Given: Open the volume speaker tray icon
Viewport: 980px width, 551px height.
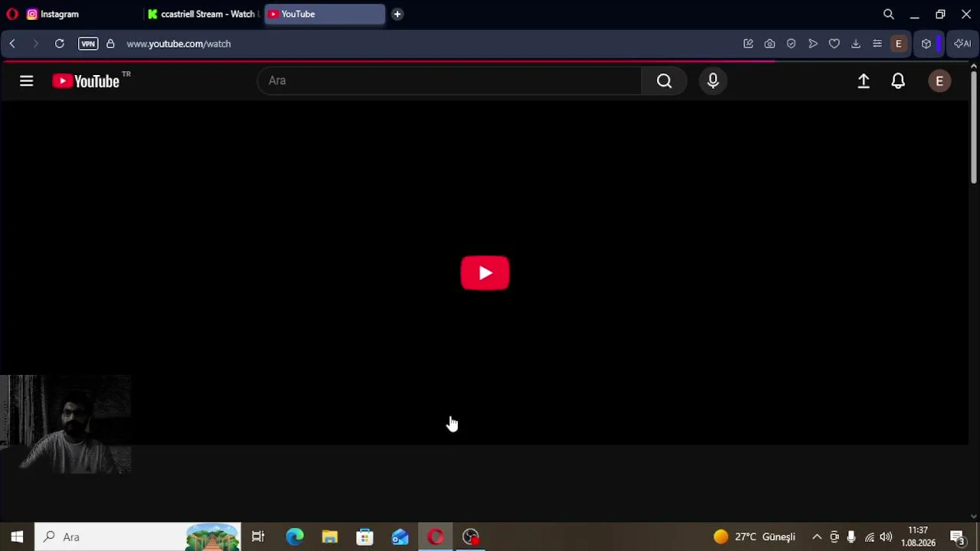Looking at the screenshot, I should [886, 536].
